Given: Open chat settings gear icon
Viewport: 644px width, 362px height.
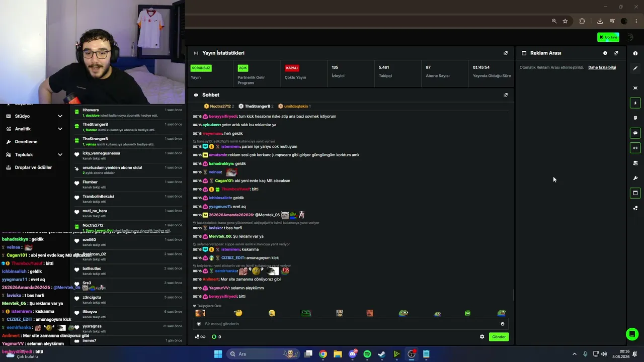Looking at the screenshot, I should [x=482, y=337].
